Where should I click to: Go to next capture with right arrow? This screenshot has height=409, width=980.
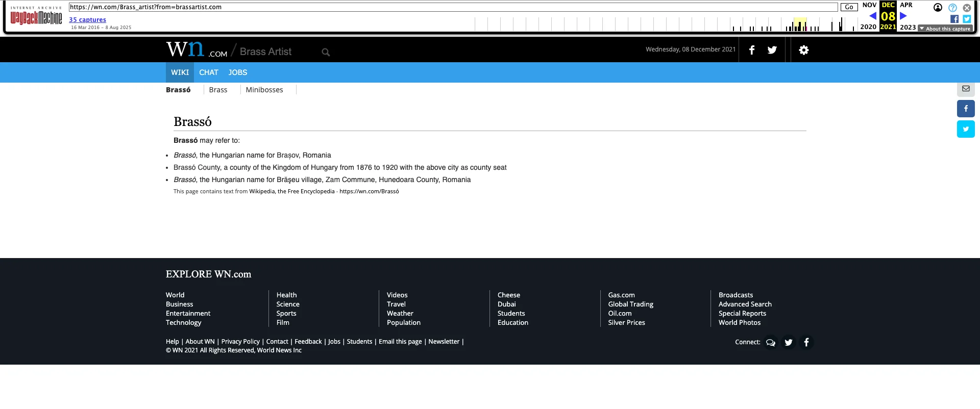point(903,16)
